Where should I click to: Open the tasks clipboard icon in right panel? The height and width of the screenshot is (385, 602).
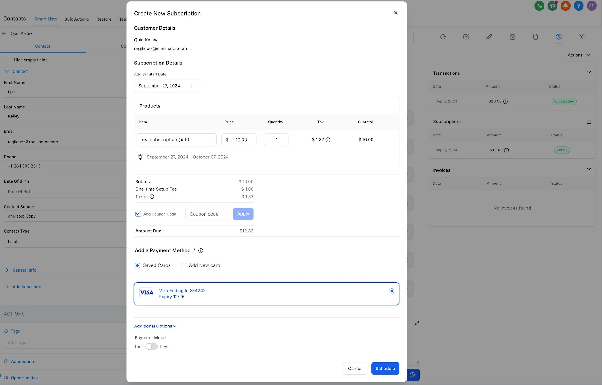[x=512, y=37]
